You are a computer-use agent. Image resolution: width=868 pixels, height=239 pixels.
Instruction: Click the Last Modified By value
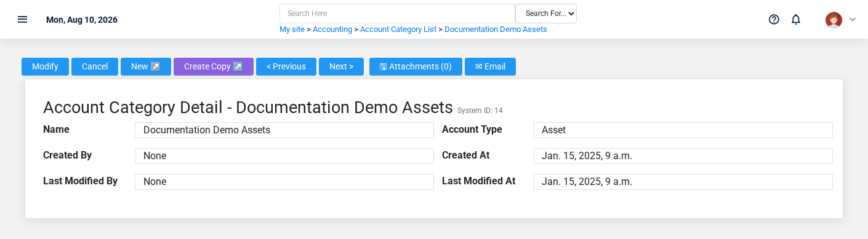pyautogui.click(x=284, y=182)
